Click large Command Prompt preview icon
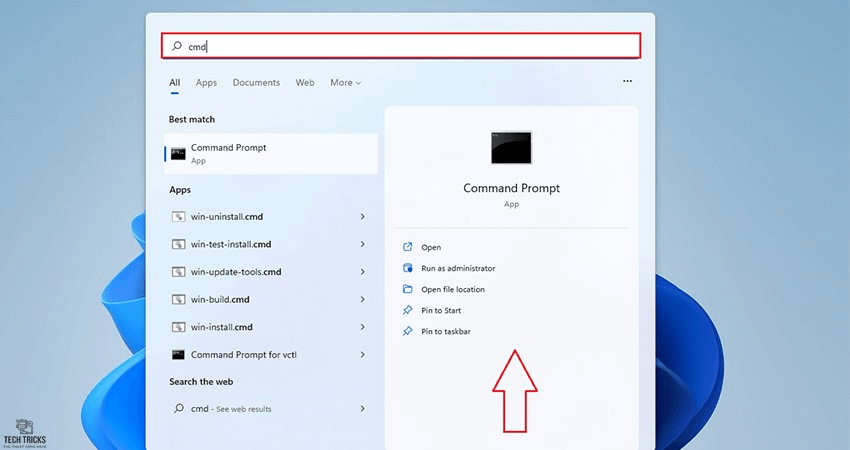This screenshot has height=450, width=850. [x=511, y=147]
